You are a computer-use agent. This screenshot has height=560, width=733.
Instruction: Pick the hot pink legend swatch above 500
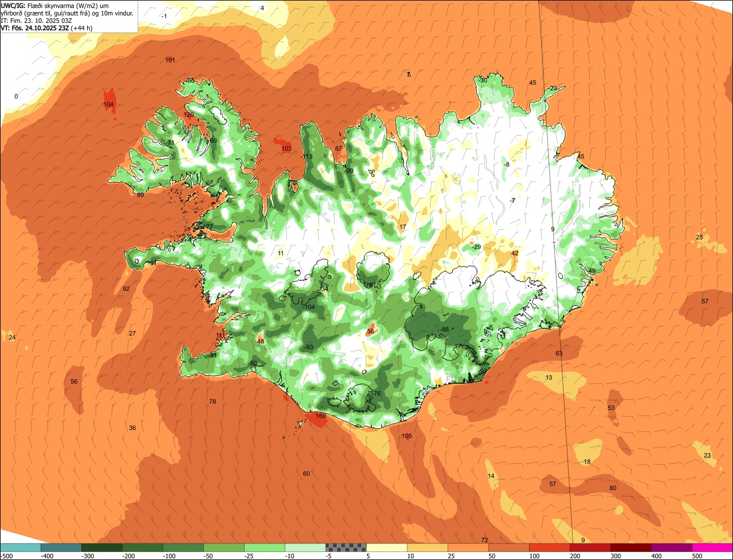point(712,547)
